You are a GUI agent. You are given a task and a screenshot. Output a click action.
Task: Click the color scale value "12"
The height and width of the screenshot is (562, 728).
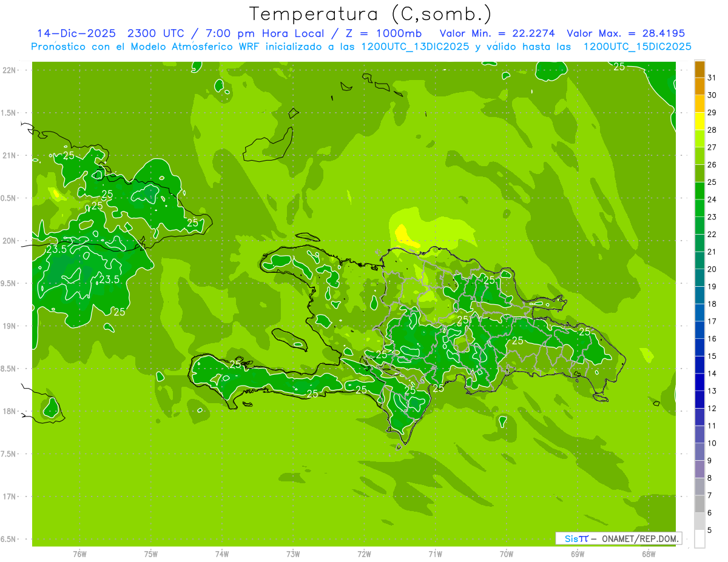712,409
